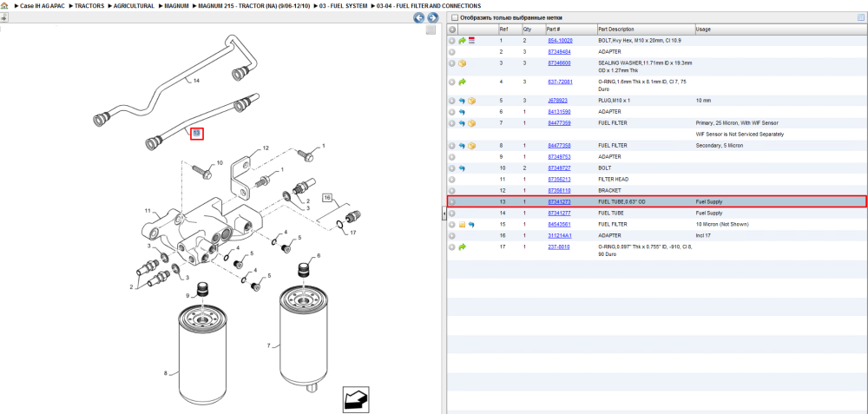Click the blue arrow for fuel filter 84477358
Image resolution: width=868 pixels, height=414 pixels.
462,146
